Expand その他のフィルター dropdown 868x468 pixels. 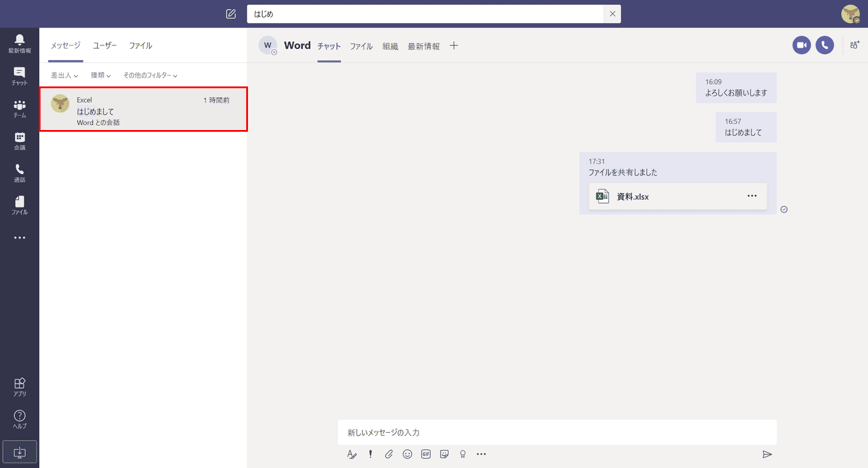tap(150, 76)
